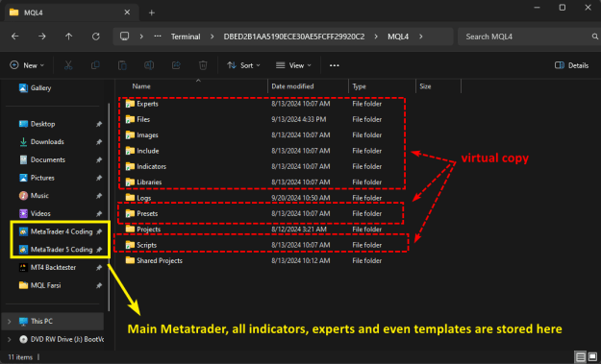Open chevron after the PC icon breadcrumb
This screenshot has width=601, height=364.
point(141,36)
